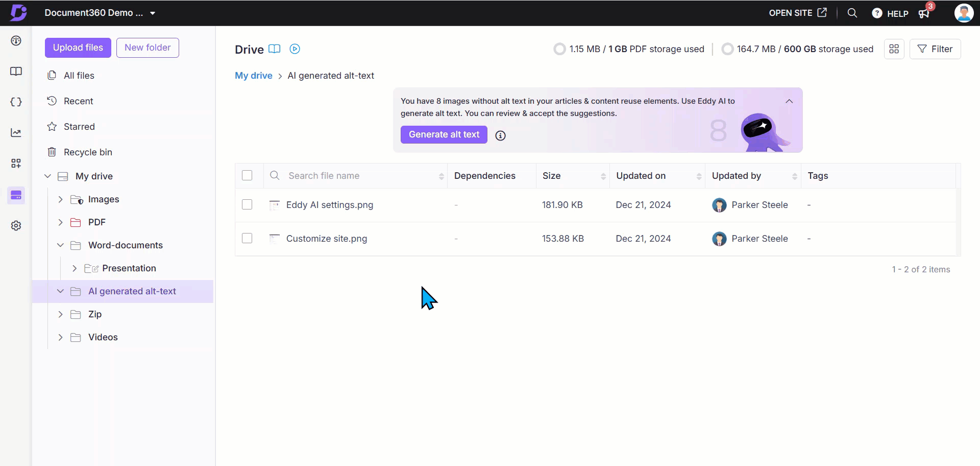Image resolution: width=980 pixels, height=466 pixels.
Task: Toggle the select all files checkbox
Action: click(247, 175)
